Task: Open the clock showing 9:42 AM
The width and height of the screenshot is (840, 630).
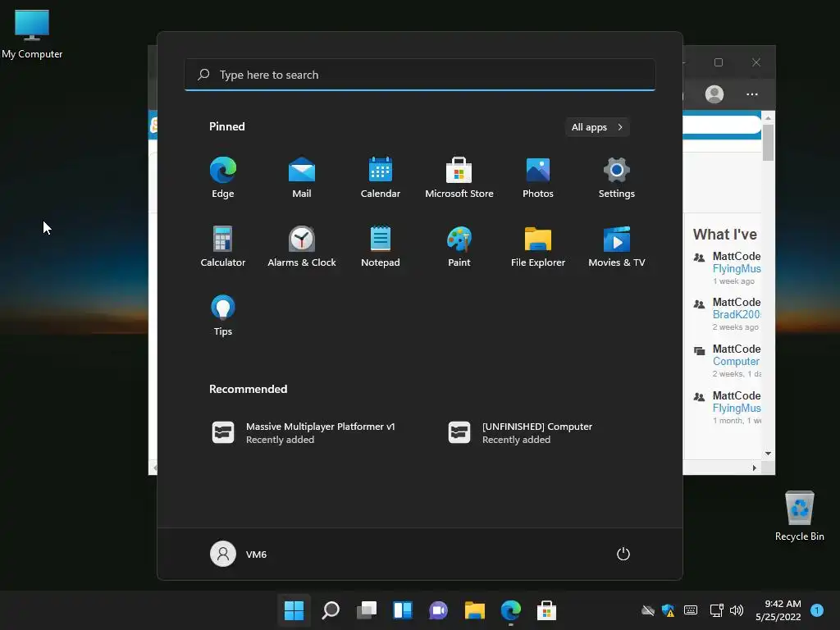Action: coord(778,610)
